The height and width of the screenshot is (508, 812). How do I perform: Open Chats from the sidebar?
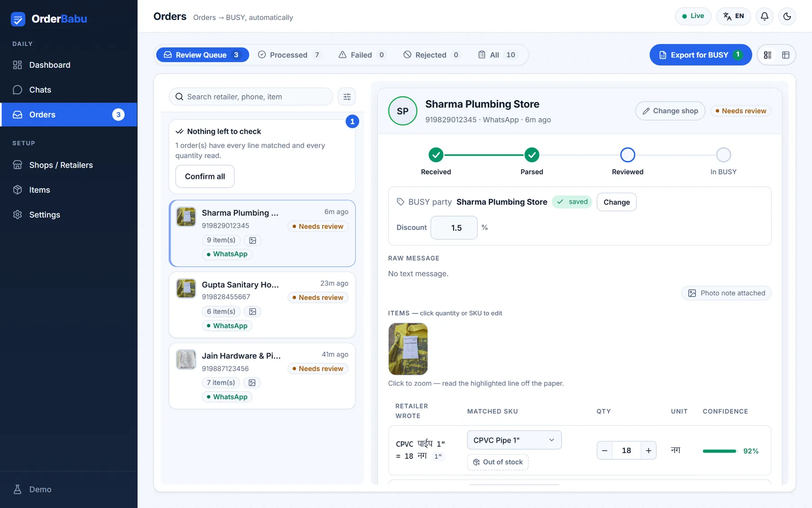[69, 90]
